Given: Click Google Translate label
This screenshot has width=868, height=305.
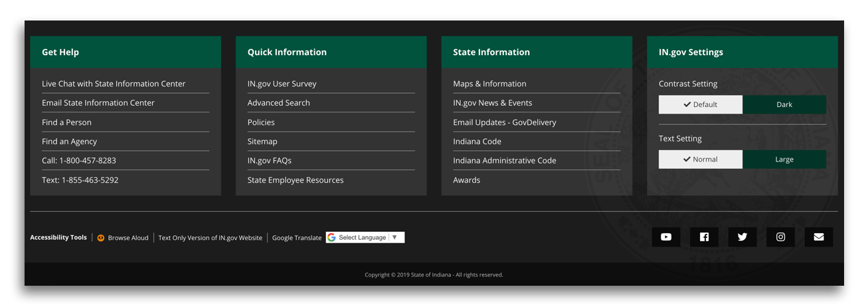Looking at the screenshot, I should [x=297, y=238].
